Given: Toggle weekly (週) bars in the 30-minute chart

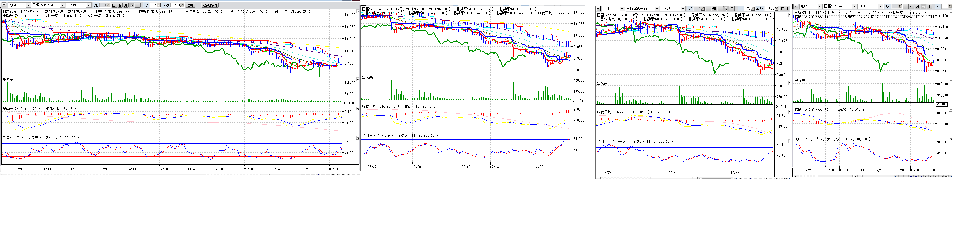Looking at the screenshot, I should tap(714, 9).
